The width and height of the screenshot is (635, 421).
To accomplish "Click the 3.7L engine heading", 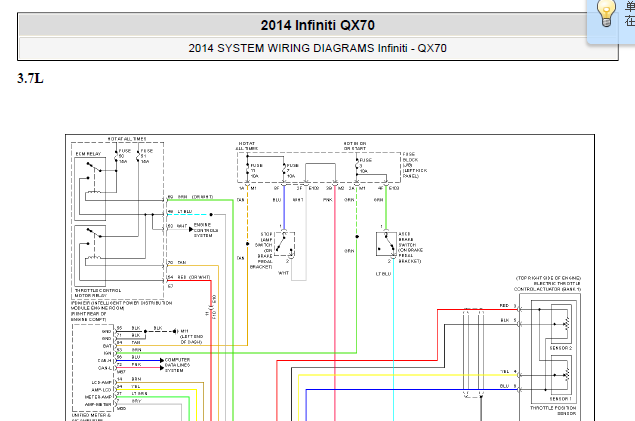I will coord(31,78).
